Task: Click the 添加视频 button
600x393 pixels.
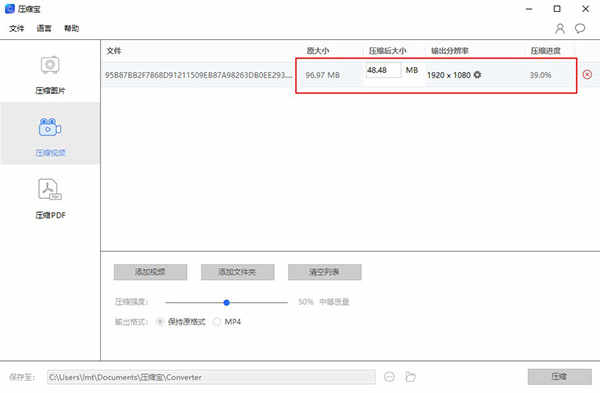Action: point(150,272)
